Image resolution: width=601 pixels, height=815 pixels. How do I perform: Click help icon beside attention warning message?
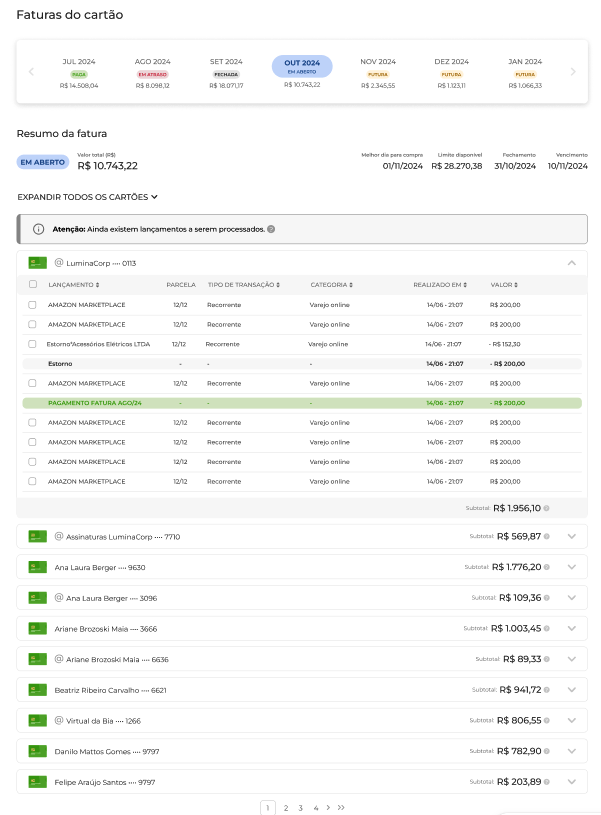pos(271,229)
